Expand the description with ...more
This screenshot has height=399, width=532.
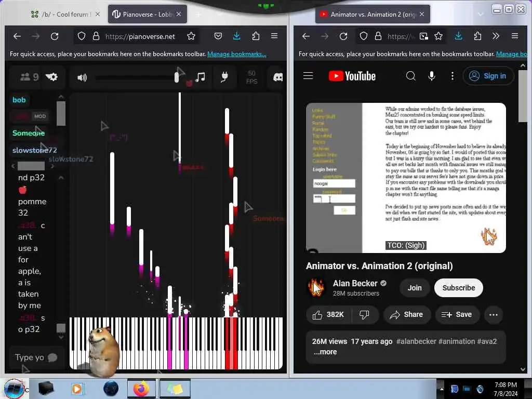[x=325, y=352]
